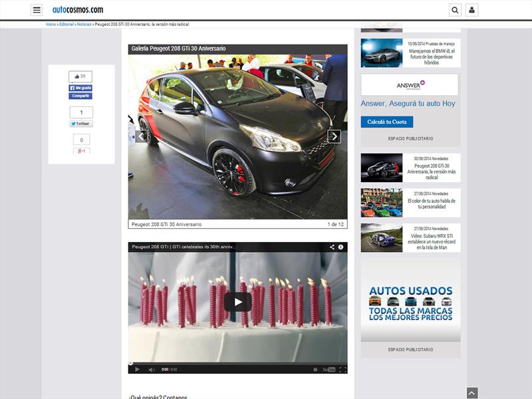Show next gallery photo with right arrow
532x399 pixels.
pyautogui.click(x=334, y=136)
